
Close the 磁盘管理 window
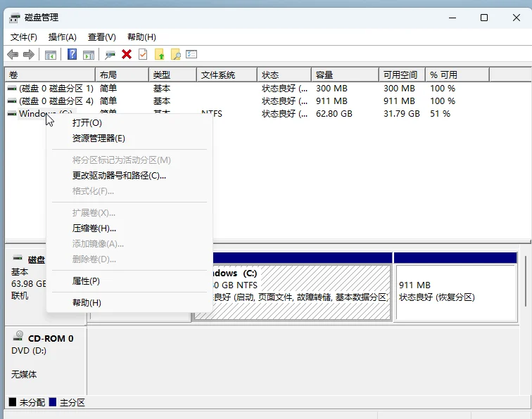pyautogui.click(x=516, y=18)
